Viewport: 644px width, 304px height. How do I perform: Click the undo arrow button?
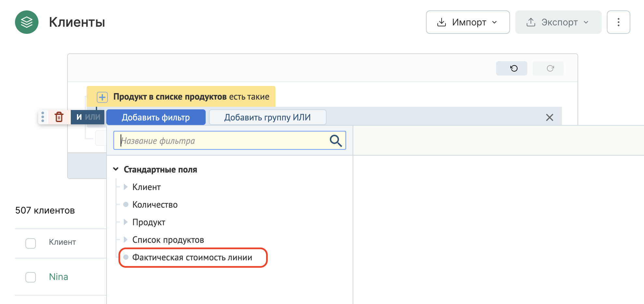click(x=511, y=68)
